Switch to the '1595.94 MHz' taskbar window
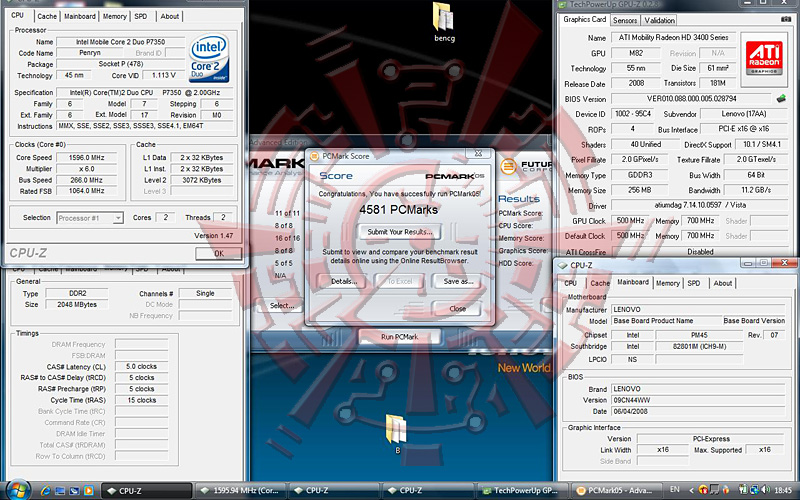 coord(240,491)
